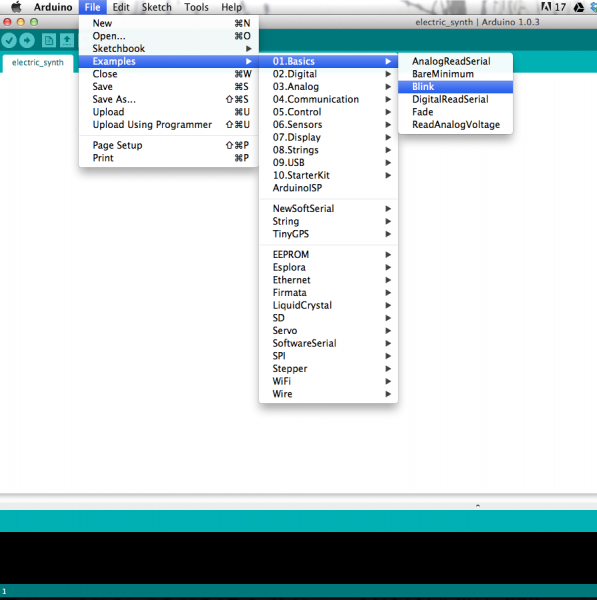Expand the Servo library examples
Viewport: 597px width, 600px height.
click(x=328, y=331)
